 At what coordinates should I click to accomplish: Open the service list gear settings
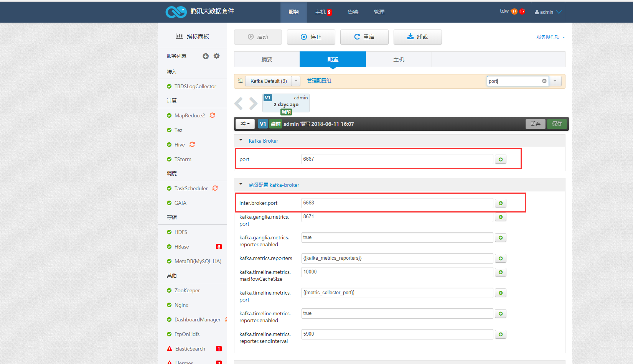217,56
